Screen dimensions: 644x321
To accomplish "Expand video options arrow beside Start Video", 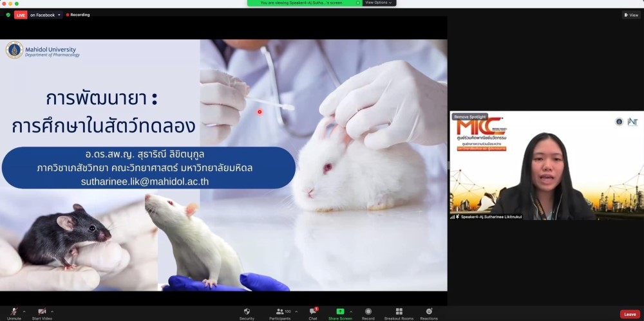I will [53, 311].
